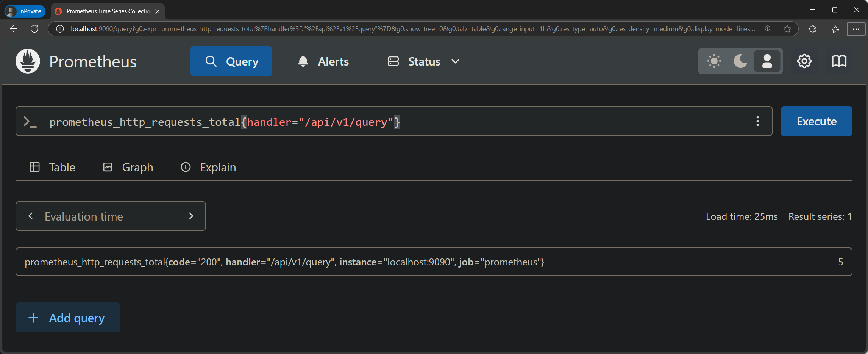The width and height of the screenshot is (868, 354).
Task: Click the browser Back arrow
Action: (x=14, y=29)
